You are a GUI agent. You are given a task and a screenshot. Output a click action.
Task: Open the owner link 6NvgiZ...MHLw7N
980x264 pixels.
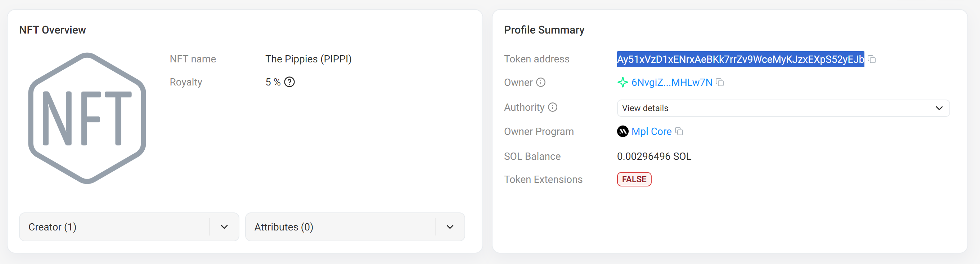671,82
